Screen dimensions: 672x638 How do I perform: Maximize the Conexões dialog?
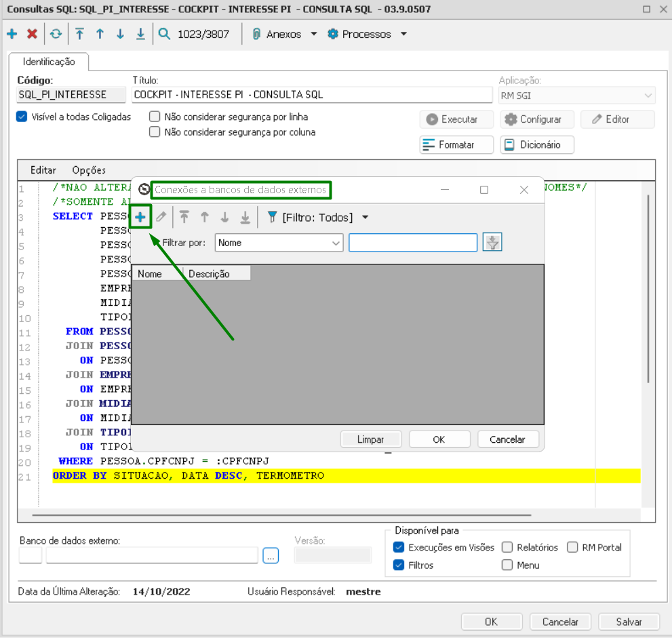click(x=484, y=190)
